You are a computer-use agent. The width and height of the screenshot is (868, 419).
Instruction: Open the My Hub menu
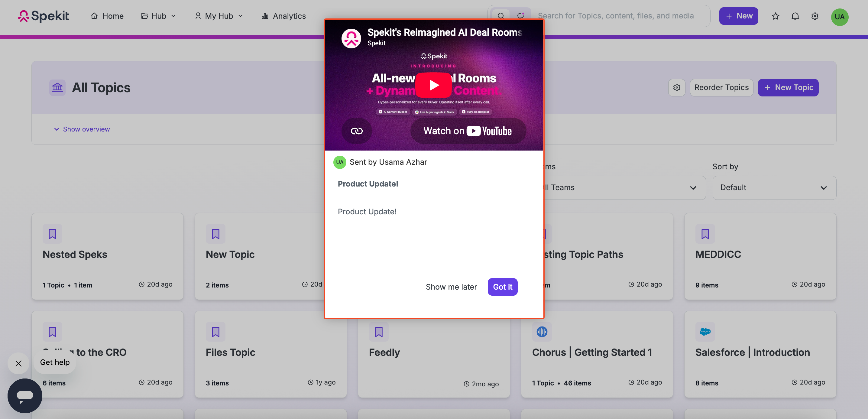(219, 16)
